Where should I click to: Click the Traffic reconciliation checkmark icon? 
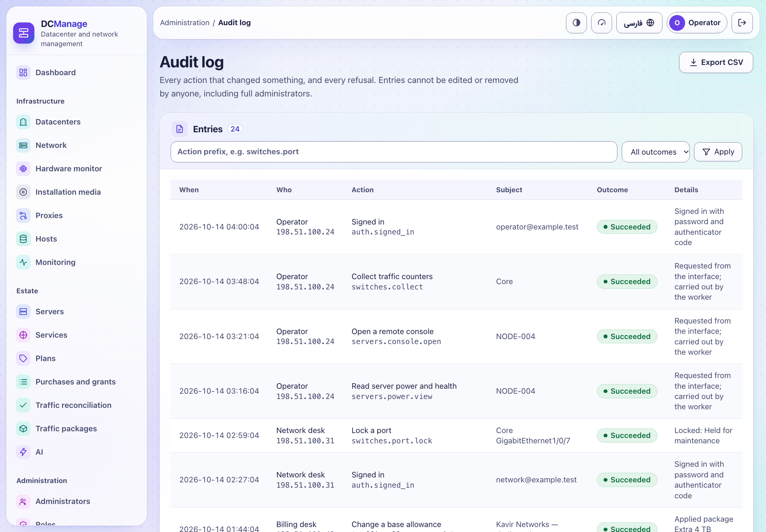tap(23, 405)
